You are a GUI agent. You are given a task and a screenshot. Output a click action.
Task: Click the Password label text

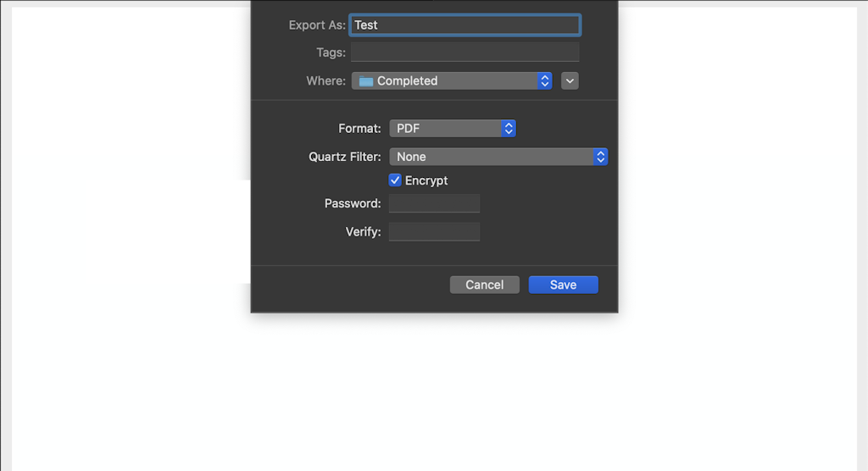point(353,203)
